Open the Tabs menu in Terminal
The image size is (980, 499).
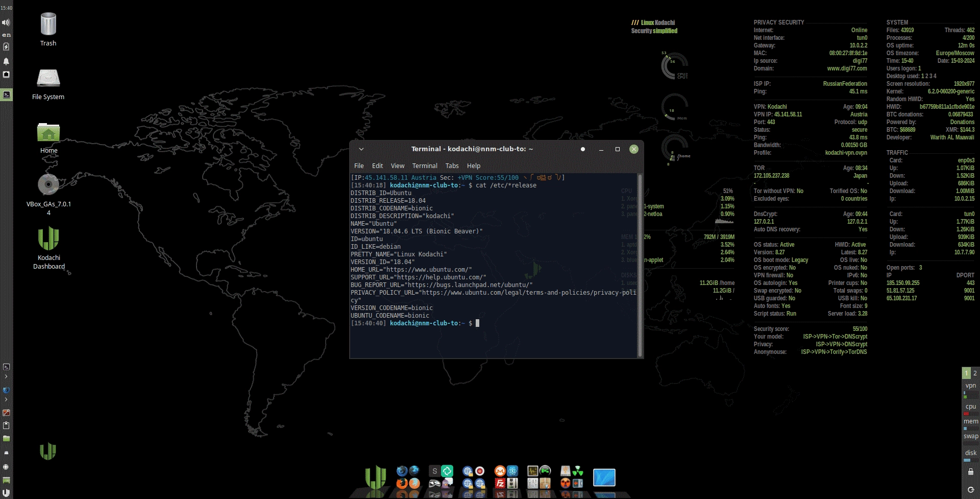click(452, 166)
